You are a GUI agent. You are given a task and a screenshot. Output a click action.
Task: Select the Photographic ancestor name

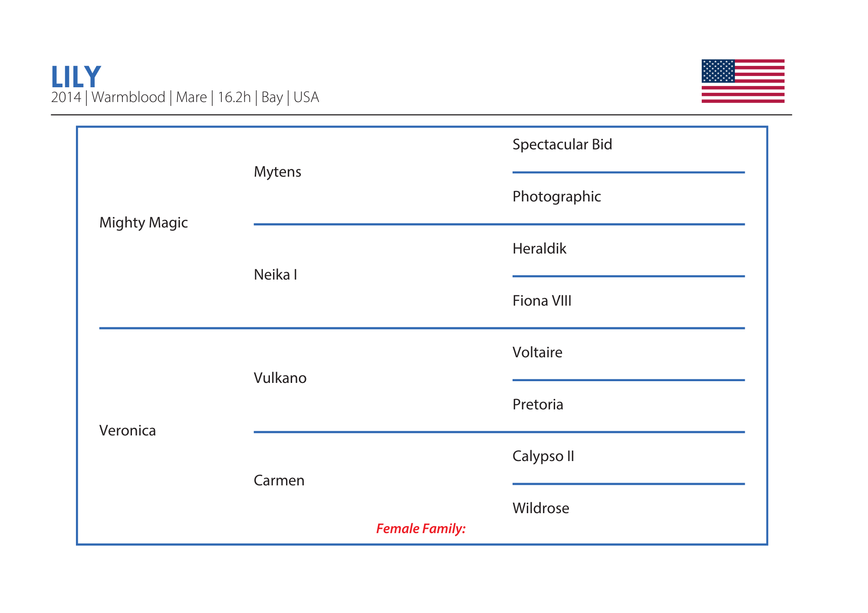click(556, 197)
